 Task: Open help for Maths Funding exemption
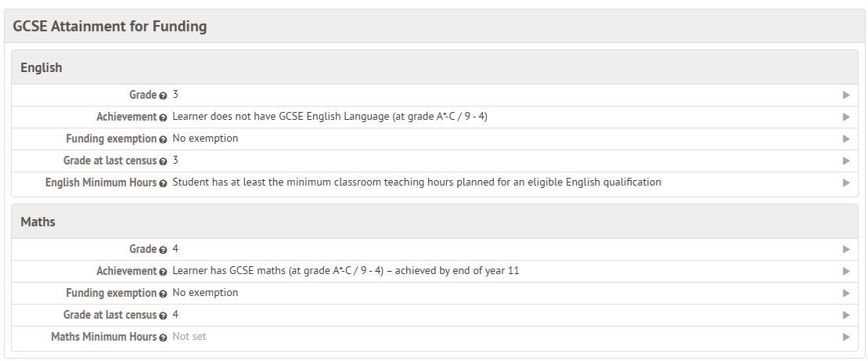[163, 294]
